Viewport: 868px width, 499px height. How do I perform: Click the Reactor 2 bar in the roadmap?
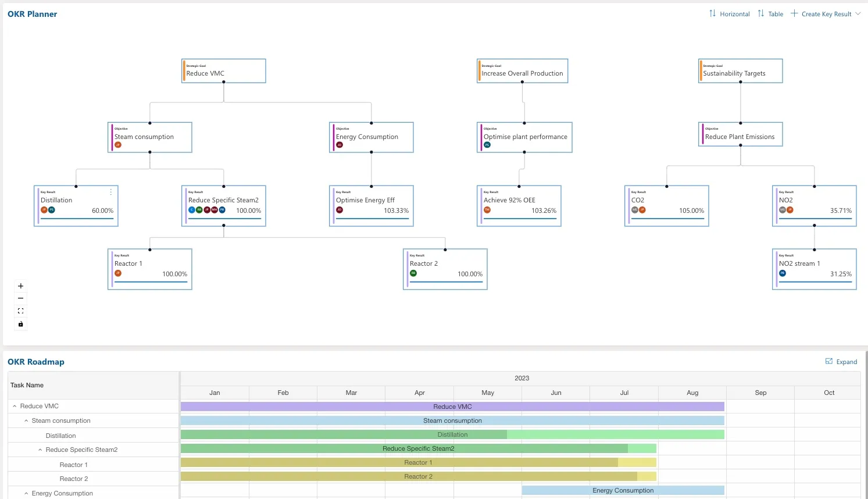click(419, 476)
